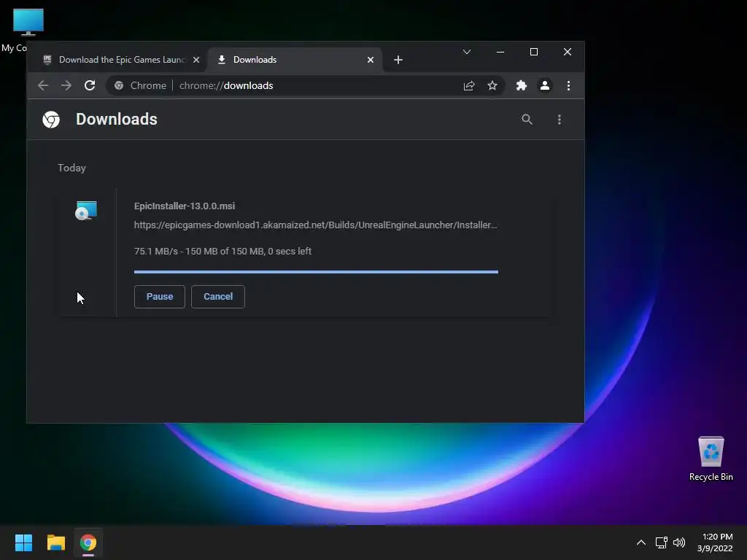Open the taskbar clock showing 1:20 PM
This screenshot has height=560, width=747.
[x=715, y=542]
